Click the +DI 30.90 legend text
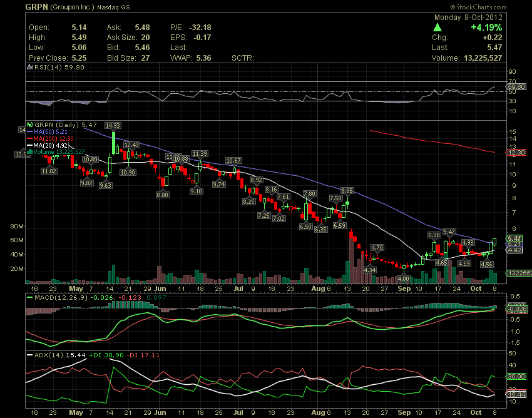The width and height of the screenshot is (532, 418). pyautogui.click(x=106, y=355)
